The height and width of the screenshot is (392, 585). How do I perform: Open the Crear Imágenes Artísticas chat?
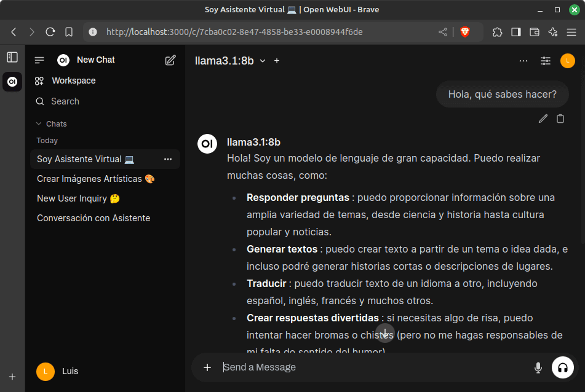(x=96, y=179)
